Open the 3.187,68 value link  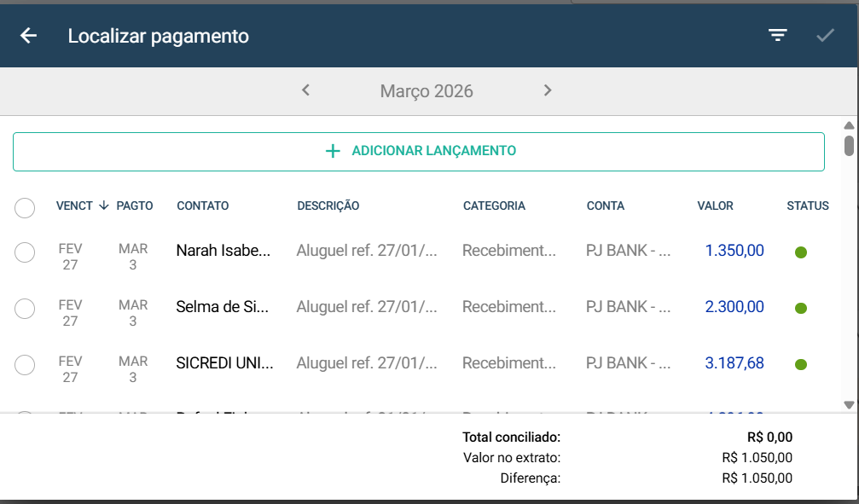tap(734, 363)
